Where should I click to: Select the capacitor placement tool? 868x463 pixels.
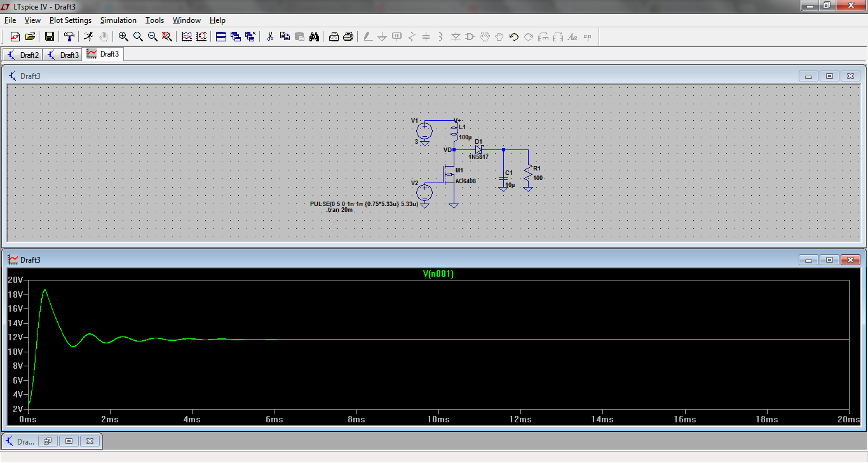(426, 36)
